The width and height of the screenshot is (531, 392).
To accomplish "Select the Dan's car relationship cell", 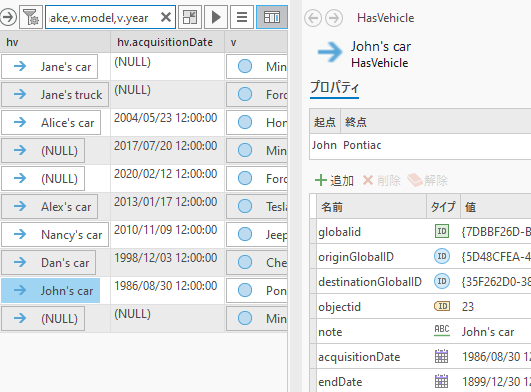I will pyautogui.click(x=48, y=263).
